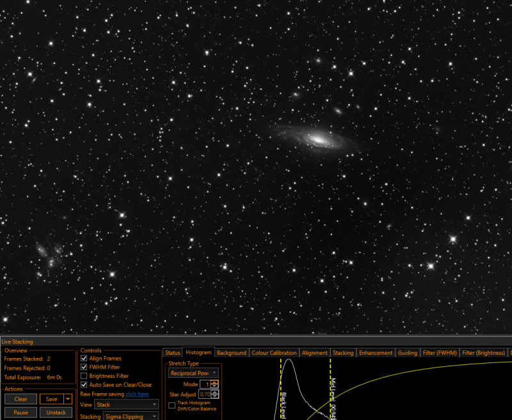The image size is (512, 420).
Task: Select the Histogram tab
Action: [198, 352]
